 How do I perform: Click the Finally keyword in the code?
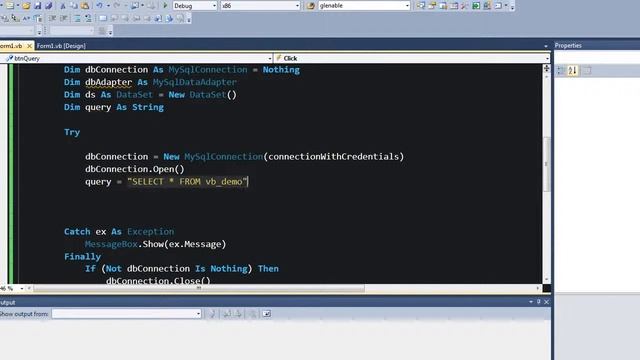[82, 257]
